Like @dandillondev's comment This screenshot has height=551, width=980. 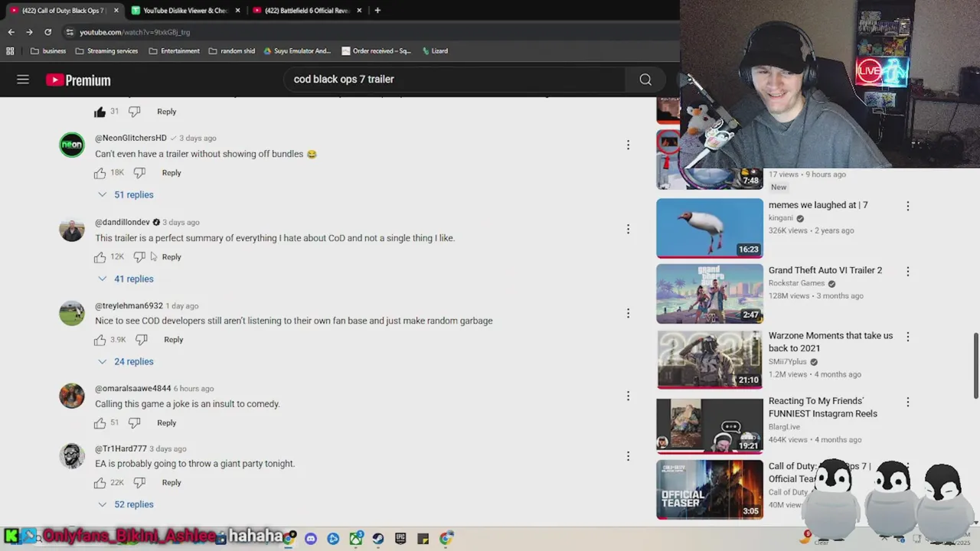[100, 257]
